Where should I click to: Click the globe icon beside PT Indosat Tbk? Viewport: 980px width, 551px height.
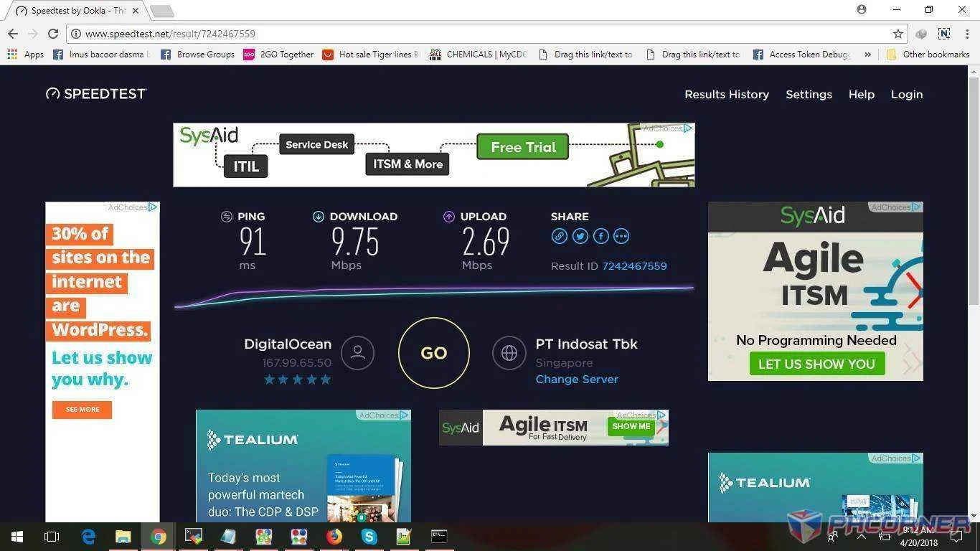(x=509, y=353)
